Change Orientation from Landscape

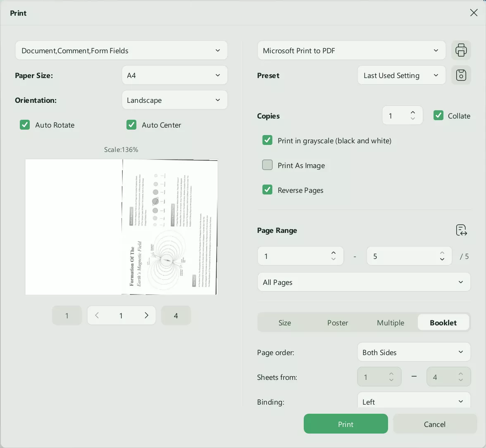(174, 100)
